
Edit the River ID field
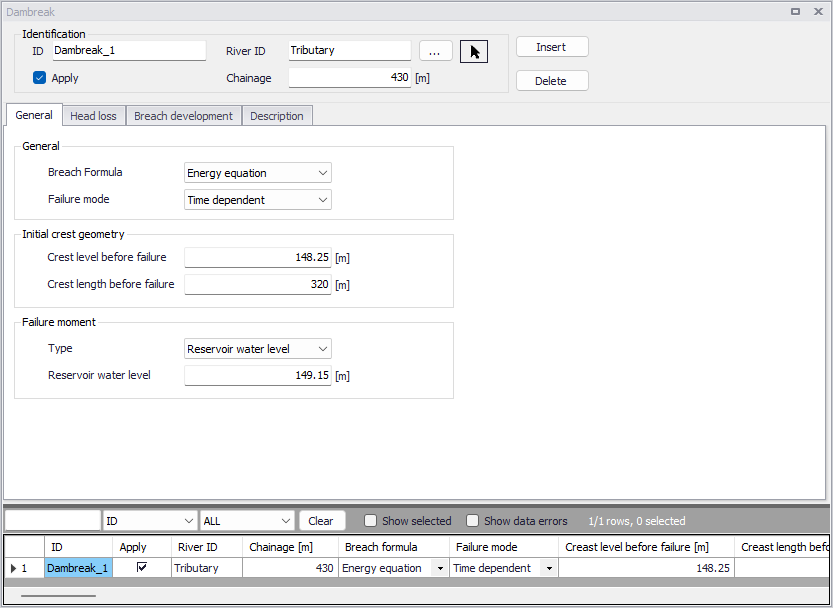pos(350,50)
